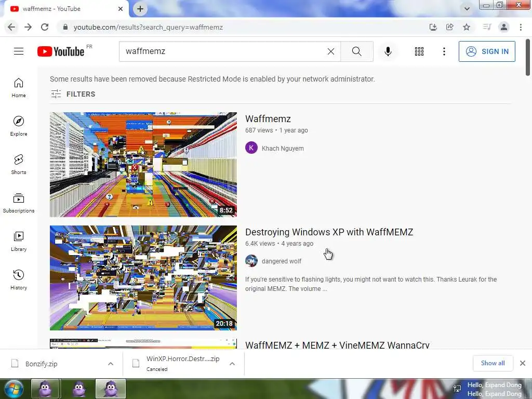
Task: Play the Waffmemz 8:52 video thumbnail
Action: pyautogui.click(x=143, y=165)
